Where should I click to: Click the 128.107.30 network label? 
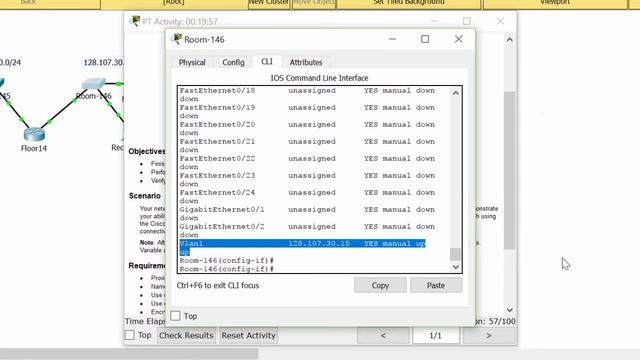(104, 62)
